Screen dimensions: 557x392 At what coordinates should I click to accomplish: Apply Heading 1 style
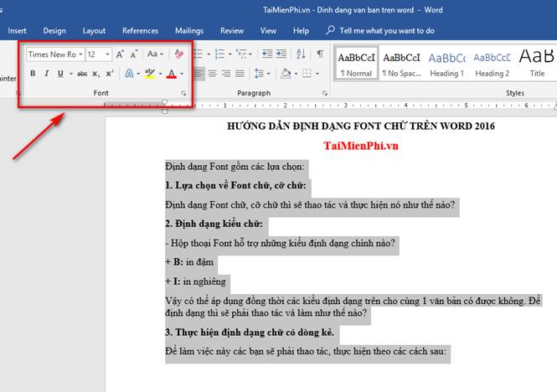[447, 64]
